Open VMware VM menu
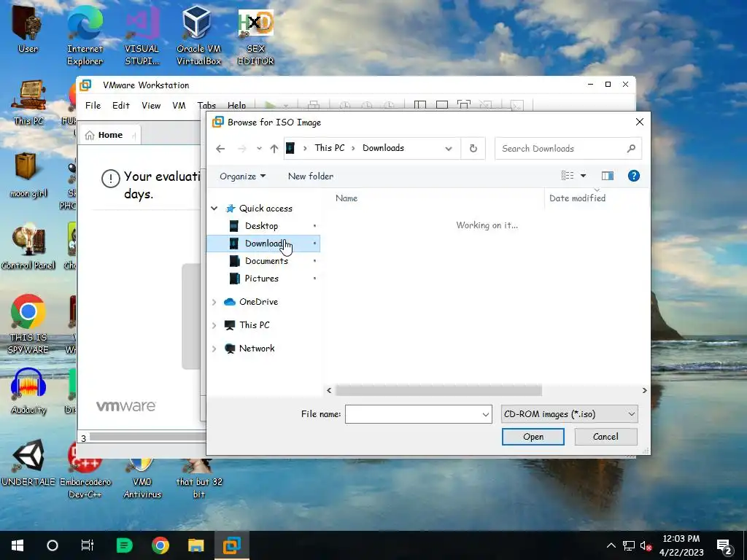Image resolution: width=747 pixels, height=560 pixels. pyautogui.click(x=179, y=105)
